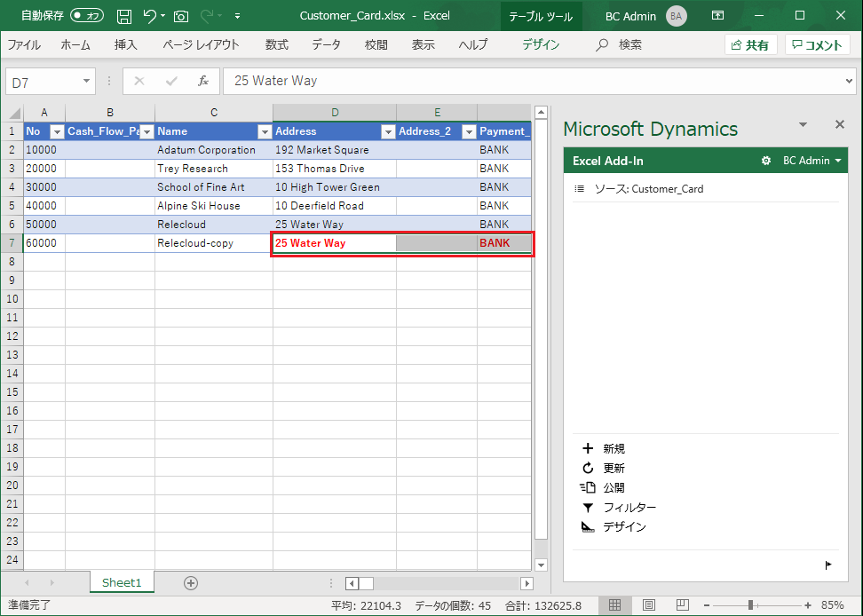The width and height of the screenshot is (863, 616).
Task: Open the Address column filter dropdown
Action: pos(389,131)
